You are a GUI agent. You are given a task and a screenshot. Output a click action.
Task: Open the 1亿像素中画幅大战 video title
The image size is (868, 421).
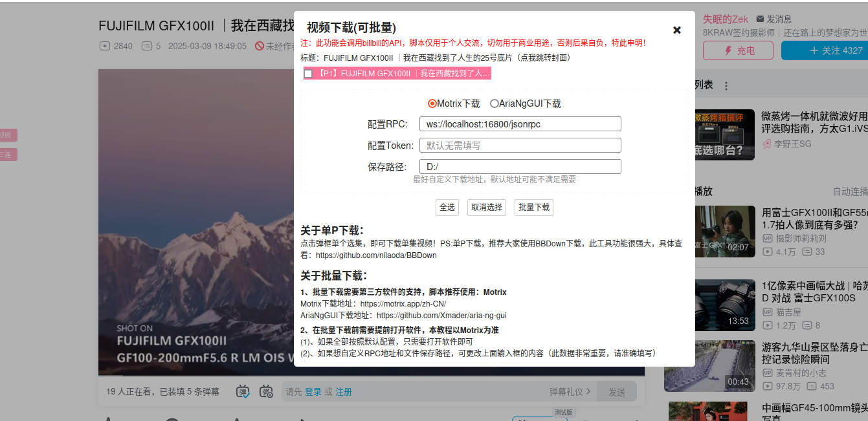[814, 292]
